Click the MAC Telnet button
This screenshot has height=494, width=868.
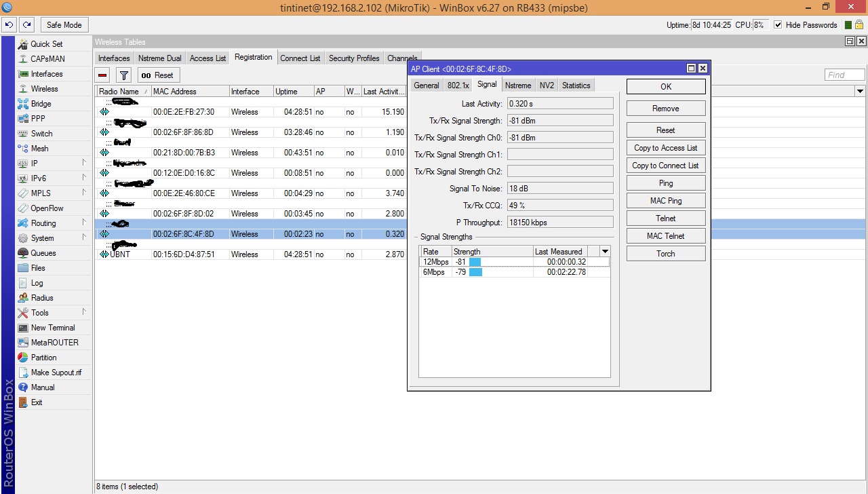click(x=666, y=236)
